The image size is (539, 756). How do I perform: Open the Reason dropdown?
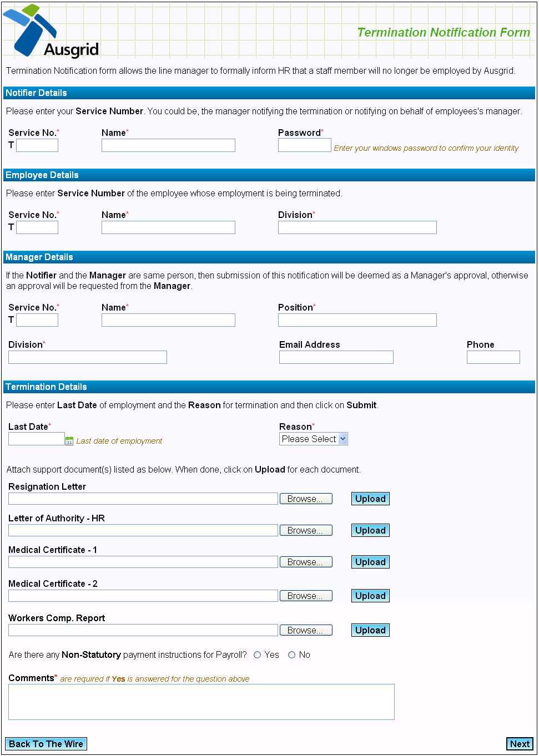tap(314, 439)
